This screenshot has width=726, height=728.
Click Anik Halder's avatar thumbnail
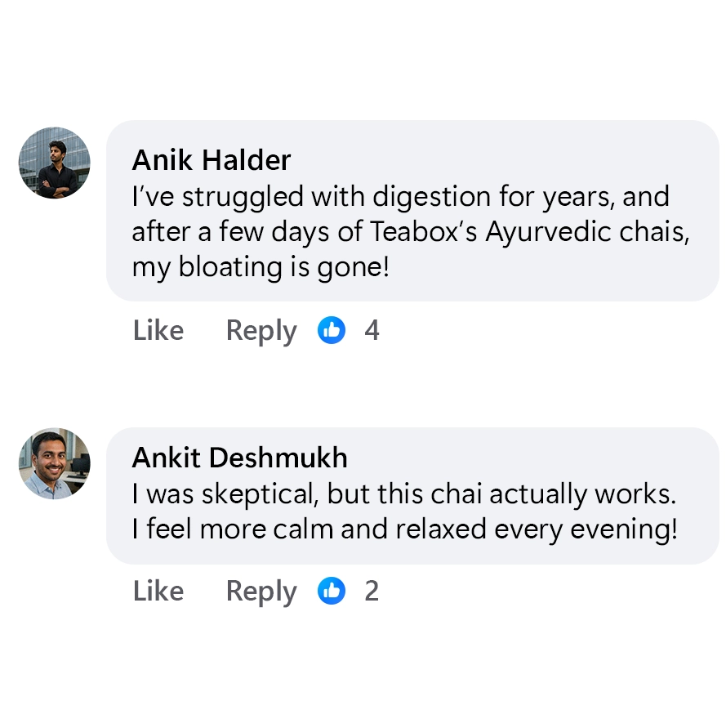[54, 163]
